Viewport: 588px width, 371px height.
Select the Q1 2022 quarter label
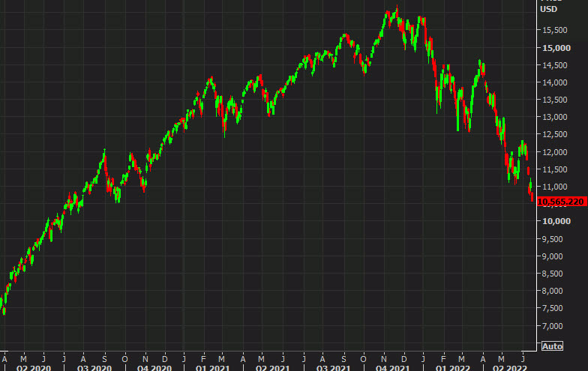point(453,367)
